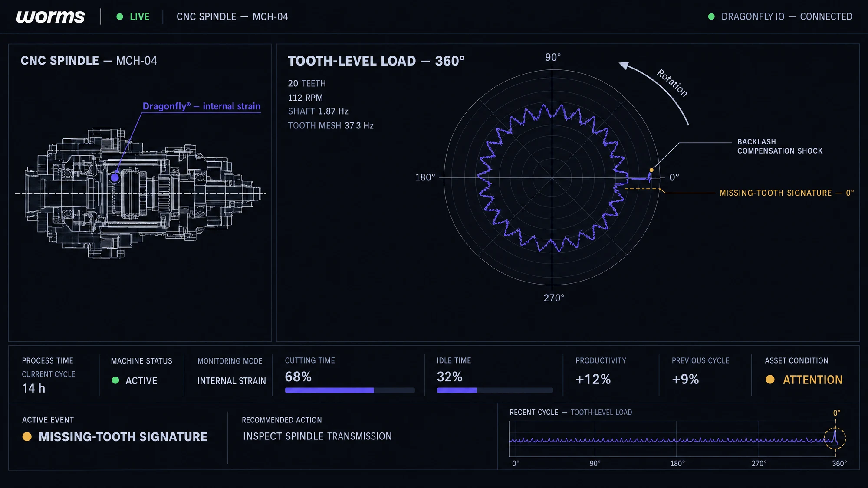This screenshot has height=488, width=868.
Task: Click the +12% productivity value
Action: point(593,380)
